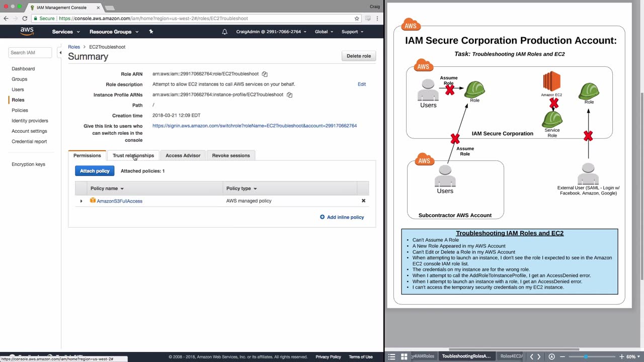This screenshot has width=644, height=362.
Task: Open Groups in the IAM sidebar
Action: coord(20,79)
